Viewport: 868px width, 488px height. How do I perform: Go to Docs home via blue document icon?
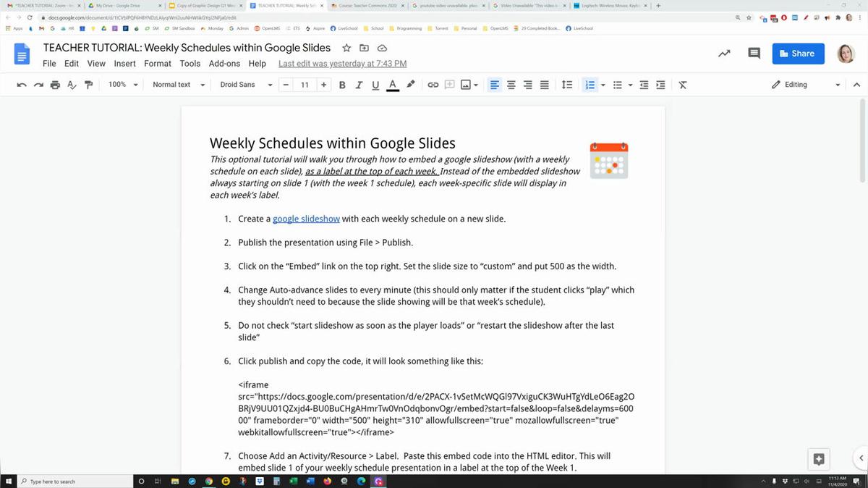22,55
